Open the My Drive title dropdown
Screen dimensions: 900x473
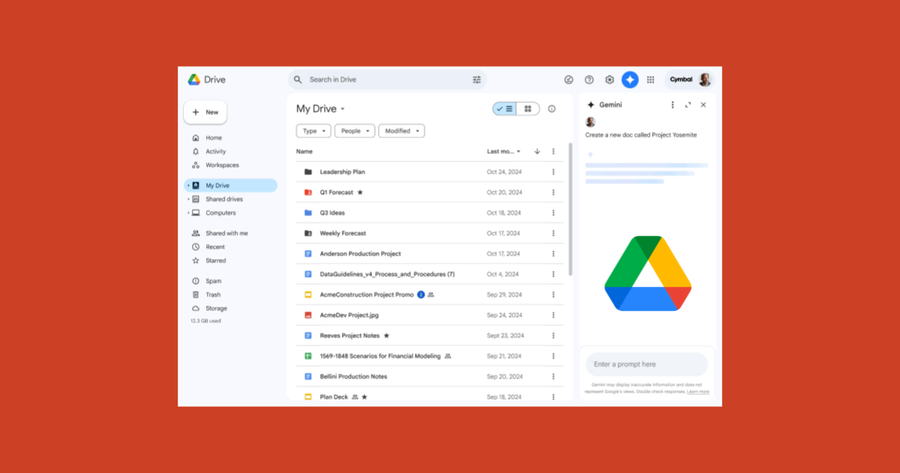[x=343, y=109]
